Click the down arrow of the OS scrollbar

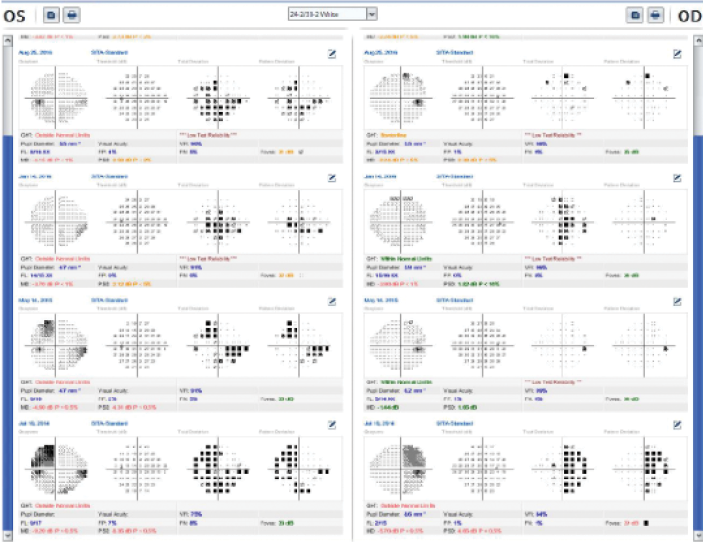point(8,535)
